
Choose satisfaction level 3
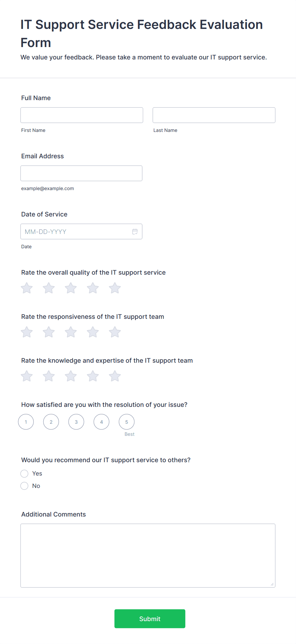tap(76, 422)
